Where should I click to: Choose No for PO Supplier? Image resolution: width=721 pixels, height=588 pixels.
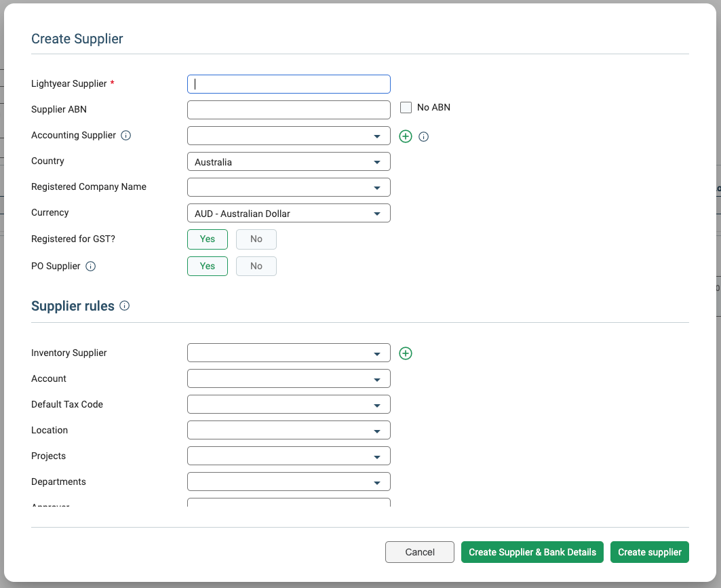(x=256, y=266)
